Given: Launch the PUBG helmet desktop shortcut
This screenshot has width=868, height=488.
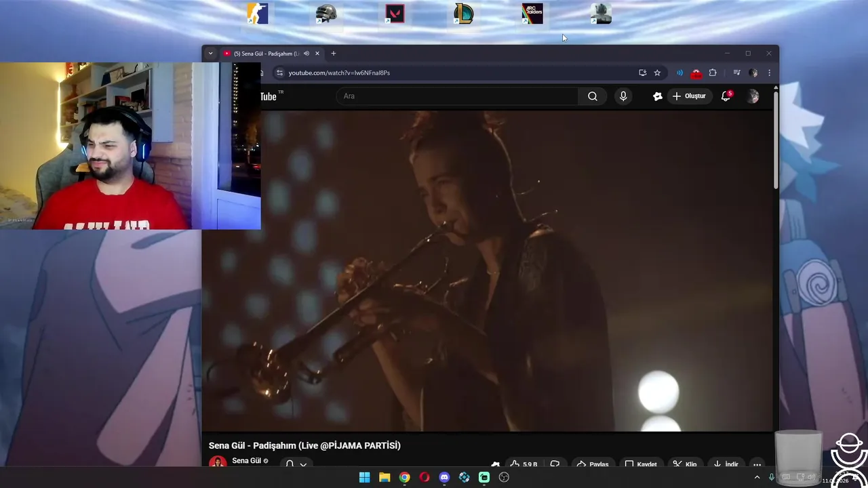Looking at the screenshot, I should click(326, 14).
